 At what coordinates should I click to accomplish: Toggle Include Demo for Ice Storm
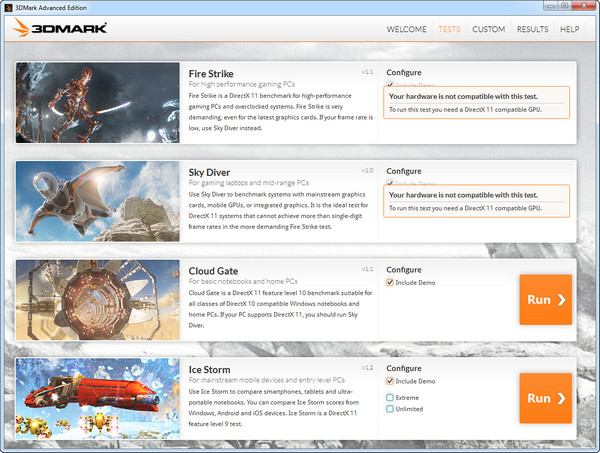(x=390, y=381)
